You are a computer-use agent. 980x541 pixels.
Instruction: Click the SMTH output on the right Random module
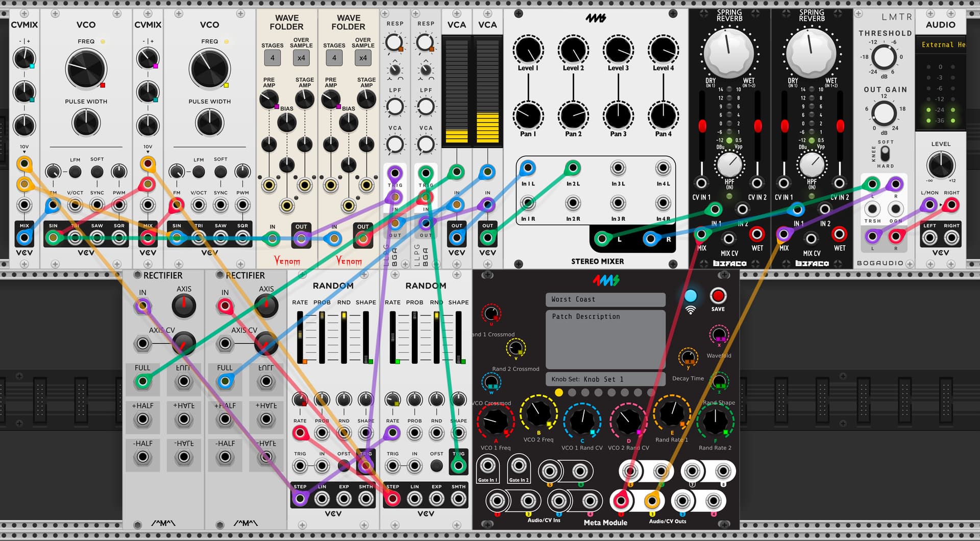pyautogui.click(x=458, y=499)
